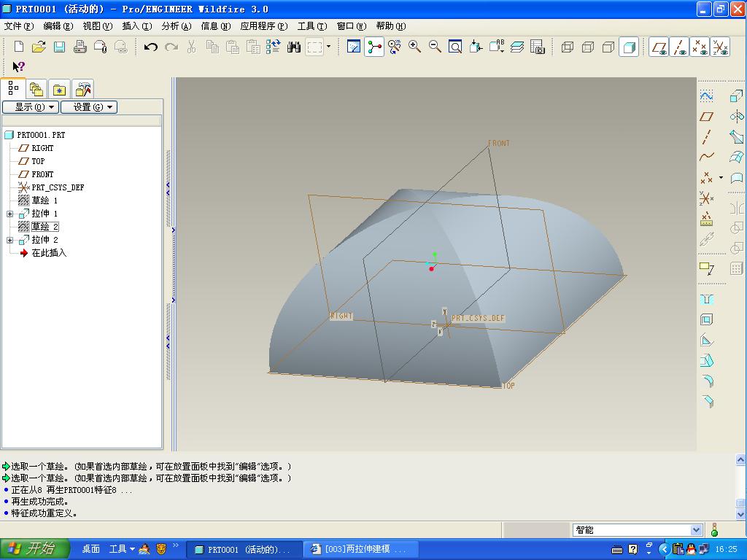Open the 显示 dropdown in the model tree
Image resolution: width=747 pixels, height=560 pixels.
coord(31,106)
